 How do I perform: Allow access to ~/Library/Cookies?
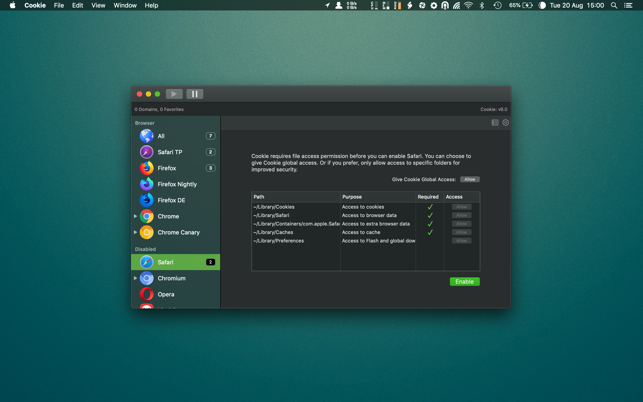pos(461,207)
